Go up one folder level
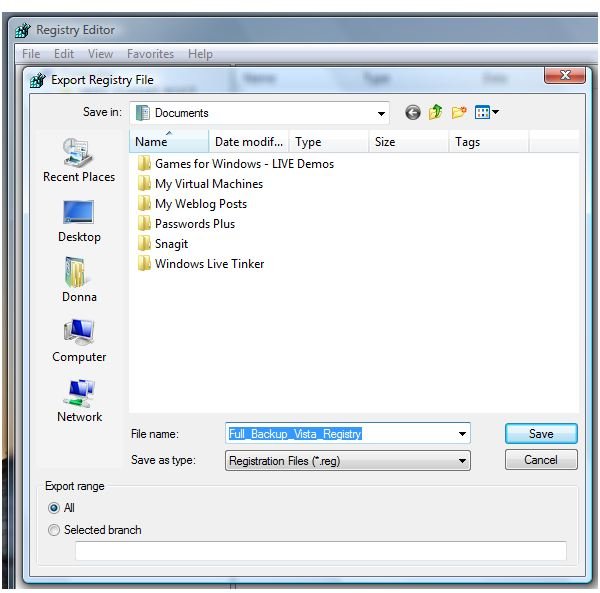 pyautogui.click(x=435, y=112)
